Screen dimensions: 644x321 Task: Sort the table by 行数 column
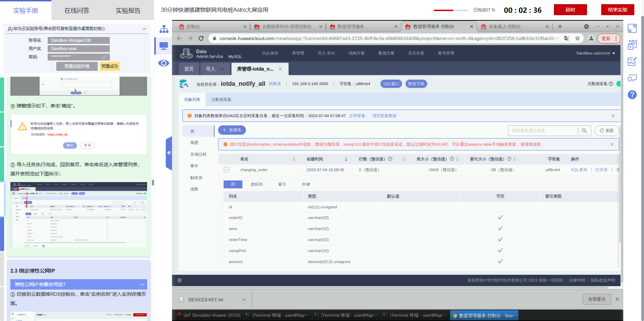click(x=403, y=159)
